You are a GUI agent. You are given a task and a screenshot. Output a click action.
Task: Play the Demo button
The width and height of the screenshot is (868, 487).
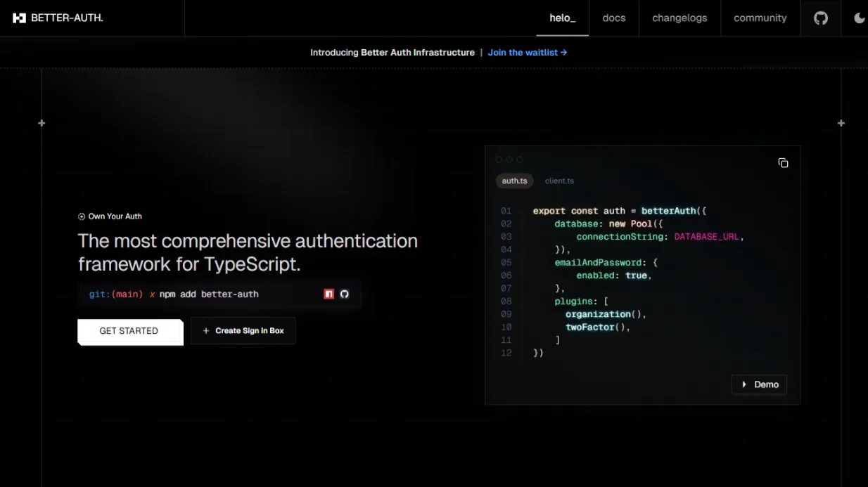(x=760, y=384)
